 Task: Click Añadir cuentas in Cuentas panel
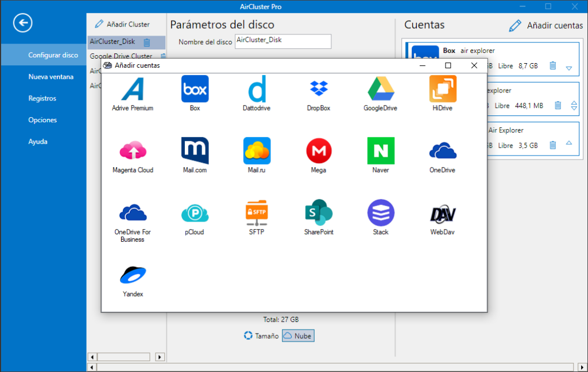point(546,25)
